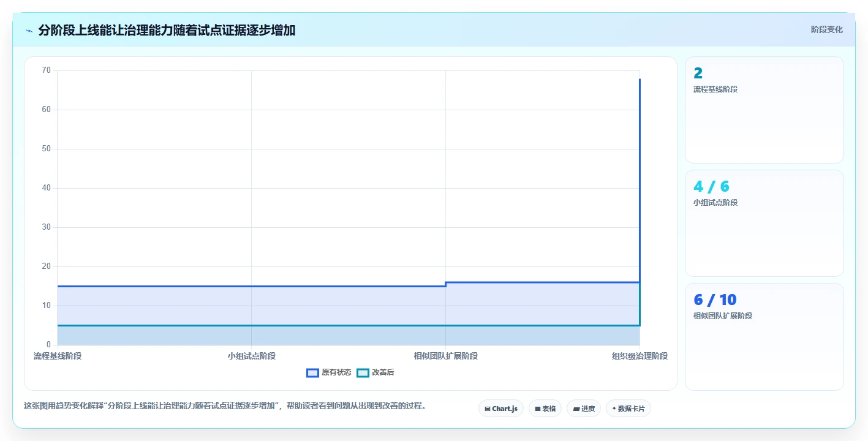Select the Chart.js tag

[x=501, y=409]
